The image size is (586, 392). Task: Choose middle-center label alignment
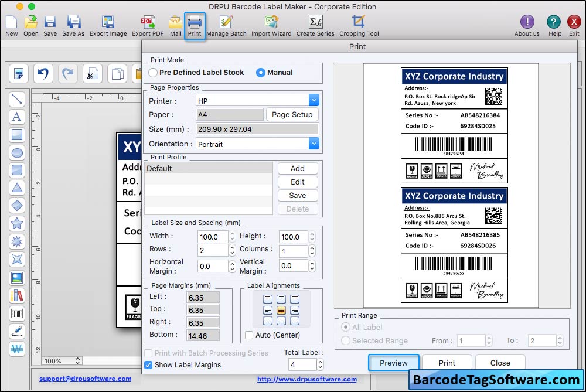281,310
